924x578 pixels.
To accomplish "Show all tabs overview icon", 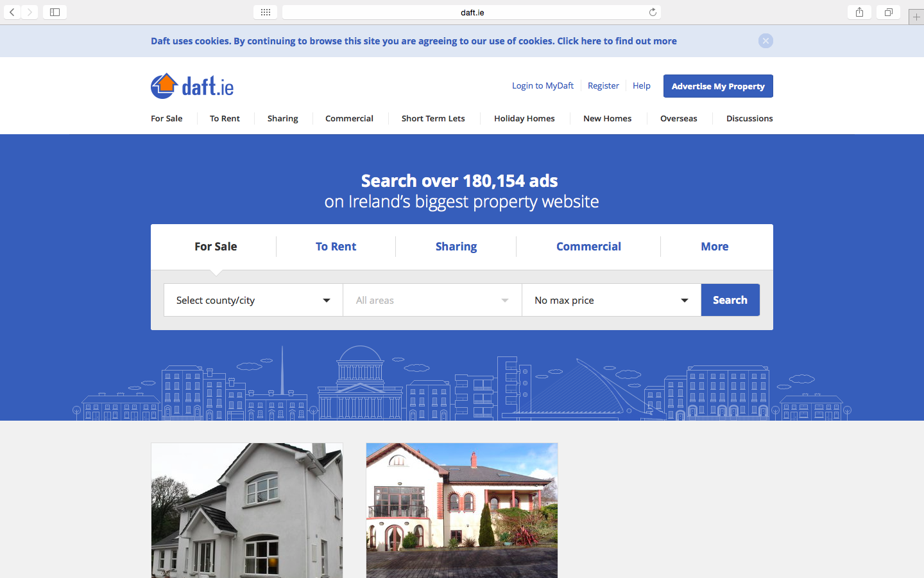I will click(889, 12).
